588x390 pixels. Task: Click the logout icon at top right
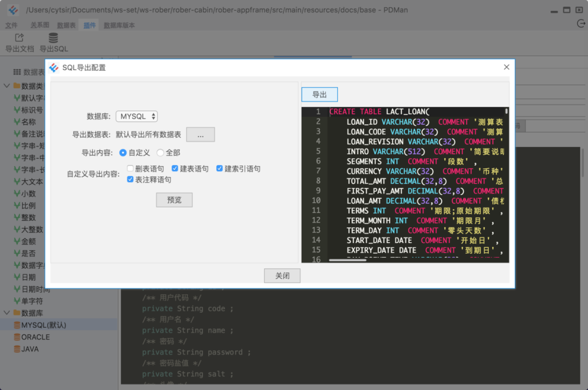click(581, 24)
